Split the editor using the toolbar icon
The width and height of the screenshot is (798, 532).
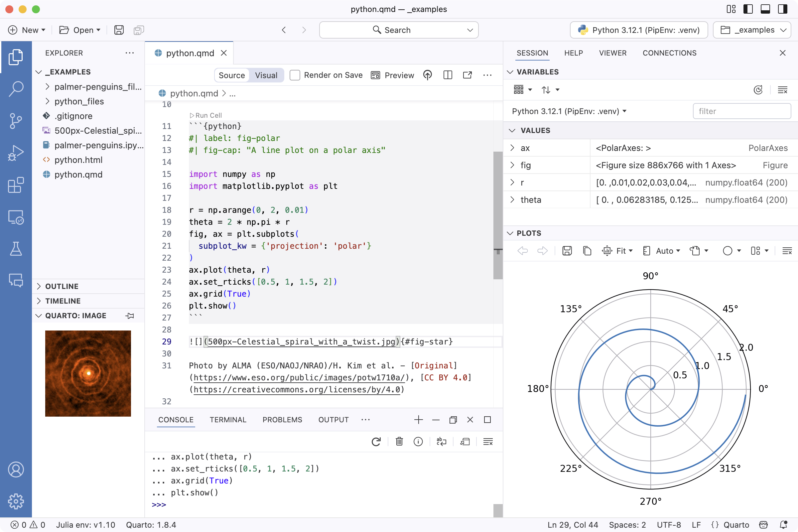[x=448, y=75]
